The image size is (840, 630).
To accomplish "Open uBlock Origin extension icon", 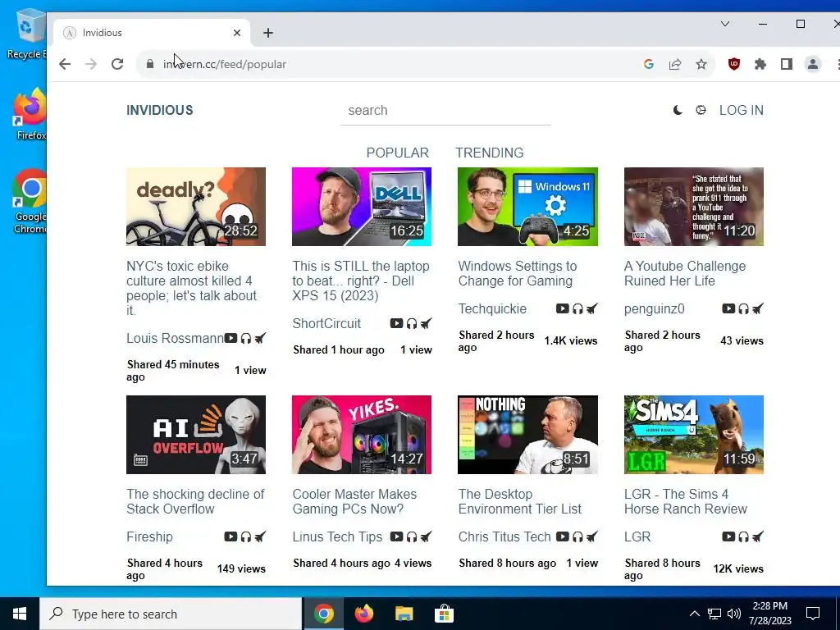I will click(734, 64).
